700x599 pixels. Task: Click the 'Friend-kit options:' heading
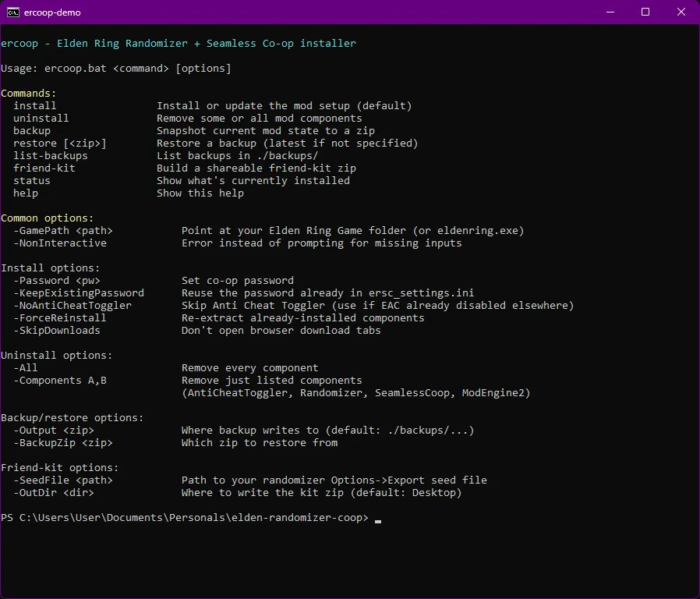pyautogui.click(x=60, y=469)
